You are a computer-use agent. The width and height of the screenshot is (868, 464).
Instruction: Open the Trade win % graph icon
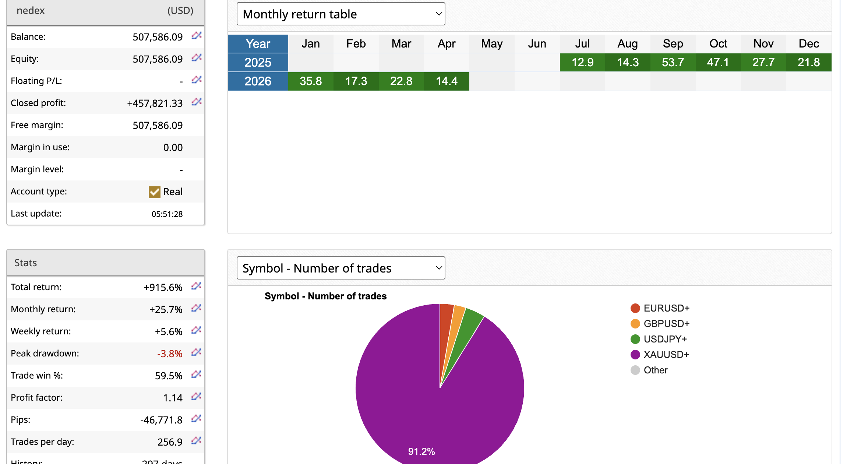pos(196,375)
